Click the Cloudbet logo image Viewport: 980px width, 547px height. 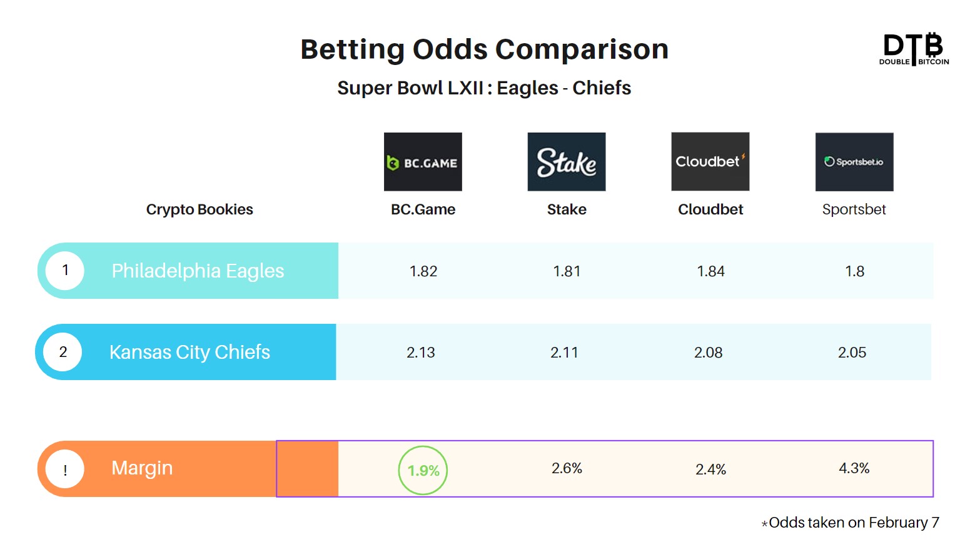(710, 161)
